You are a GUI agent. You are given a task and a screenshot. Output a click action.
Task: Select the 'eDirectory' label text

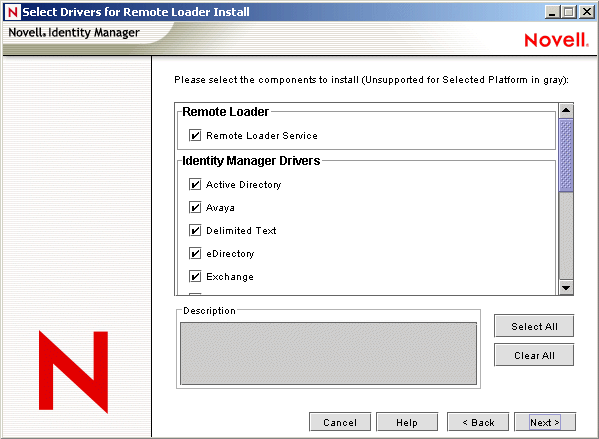point(230,254)
